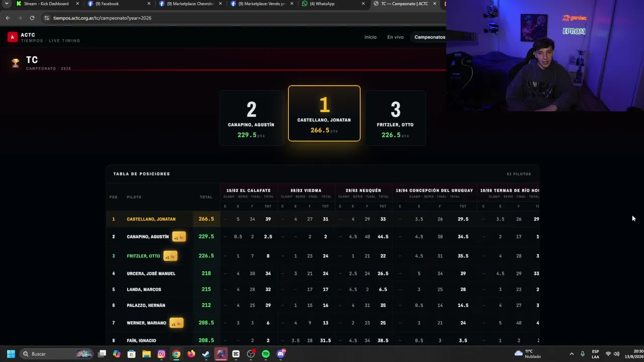Click the microphone icon in system tray
This screenshot has width=644, height=362.
[583, 354]
